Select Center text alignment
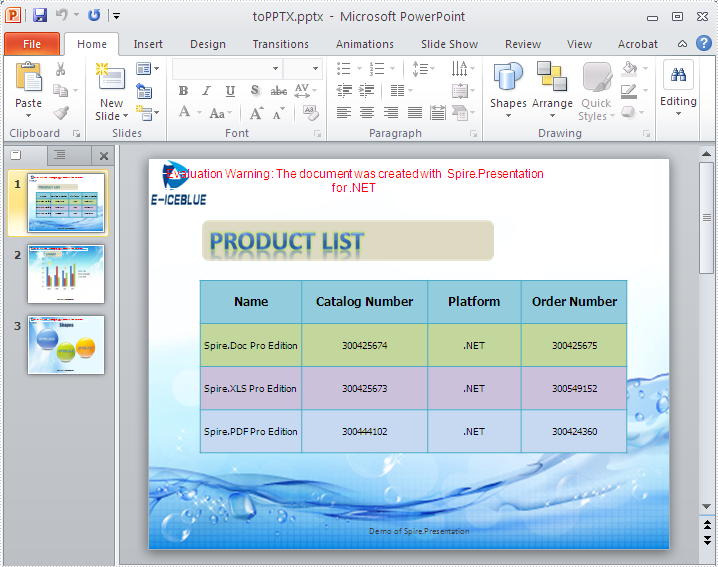 pos(367,113)
